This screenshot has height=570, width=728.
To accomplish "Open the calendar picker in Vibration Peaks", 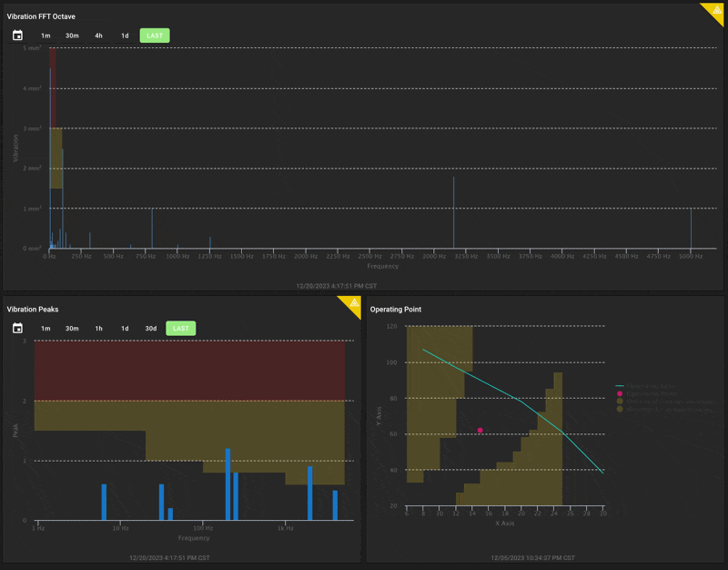I will 17,329.
